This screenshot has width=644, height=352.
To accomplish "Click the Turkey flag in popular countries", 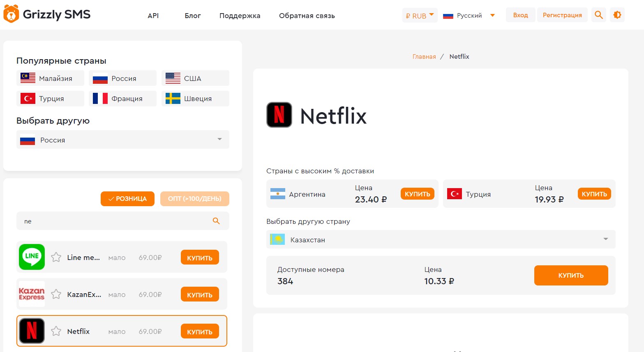I will tap(28, 99).
